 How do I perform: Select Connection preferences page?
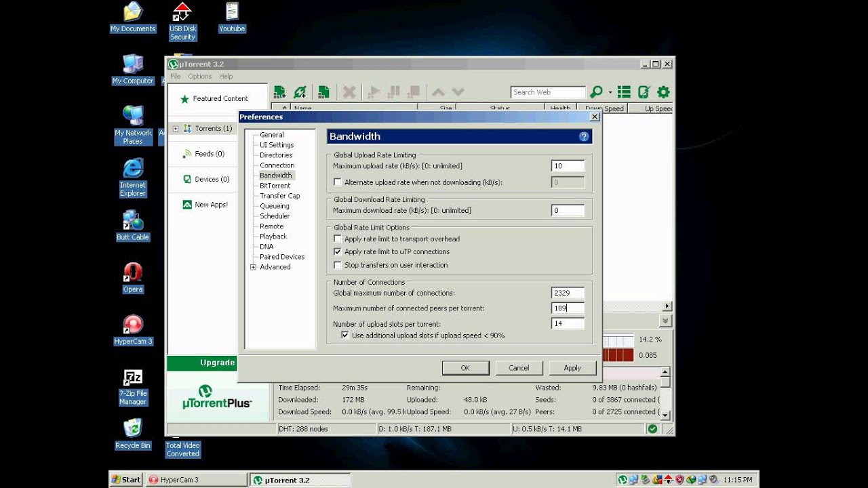277,165
